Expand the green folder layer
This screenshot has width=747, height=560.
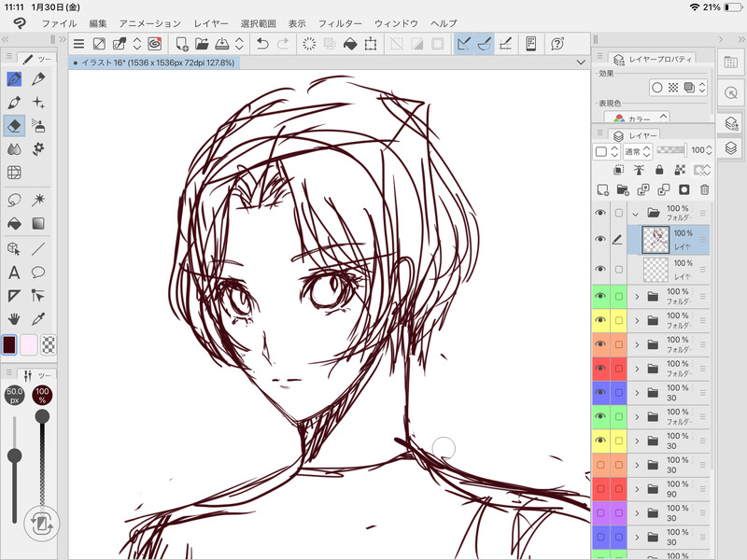(x=637, y=297)
